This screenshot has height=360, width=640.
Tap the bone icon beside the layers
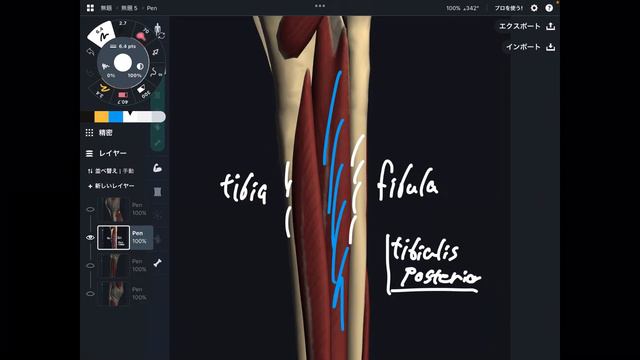click(x=158, y=263)
